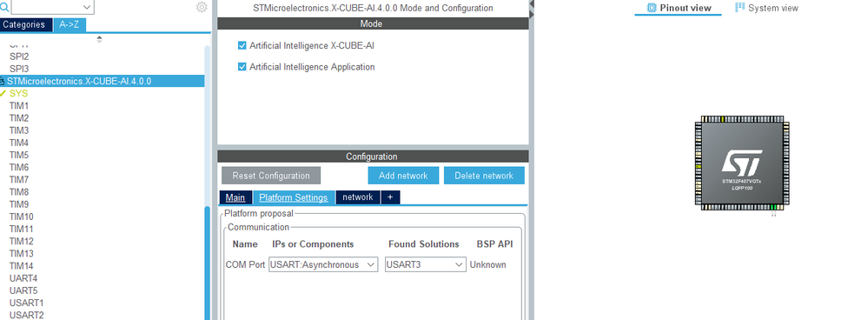Screen dimensions: 868x320
Task: Select TIM2 in the list
Action: tap(19, 118)
